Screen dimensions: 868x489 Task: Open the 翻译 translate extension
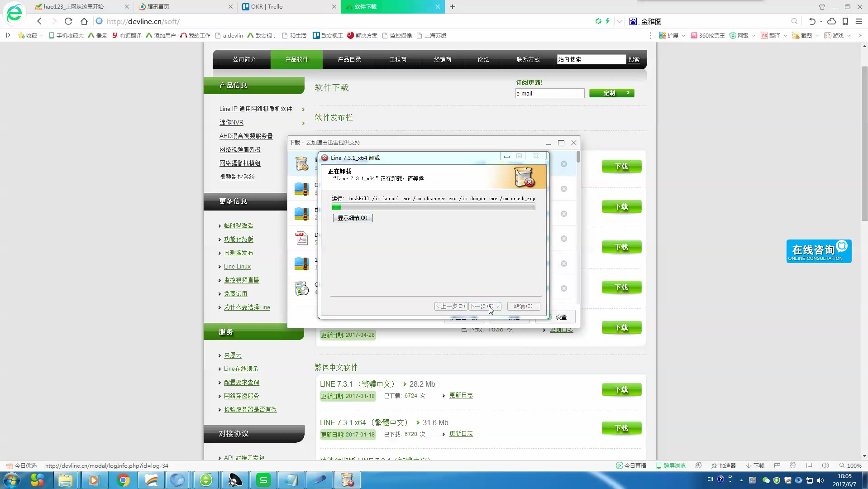coord(771,35)
